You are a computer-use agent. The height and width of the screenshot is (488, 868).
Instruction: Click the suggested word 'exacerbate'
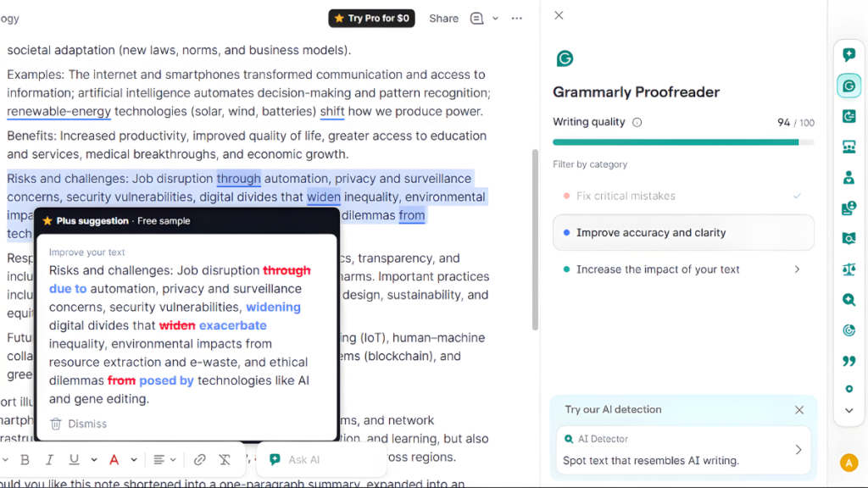(x=232, y=325)
